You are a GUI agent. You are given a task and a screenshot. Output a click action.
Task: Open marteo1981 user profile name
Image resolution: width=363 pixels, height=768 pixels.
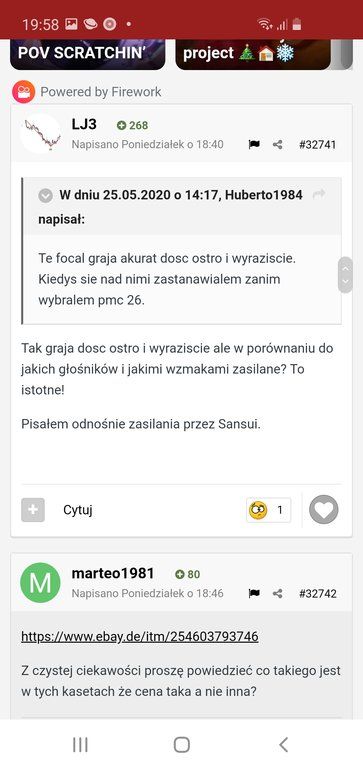(113, 573)
